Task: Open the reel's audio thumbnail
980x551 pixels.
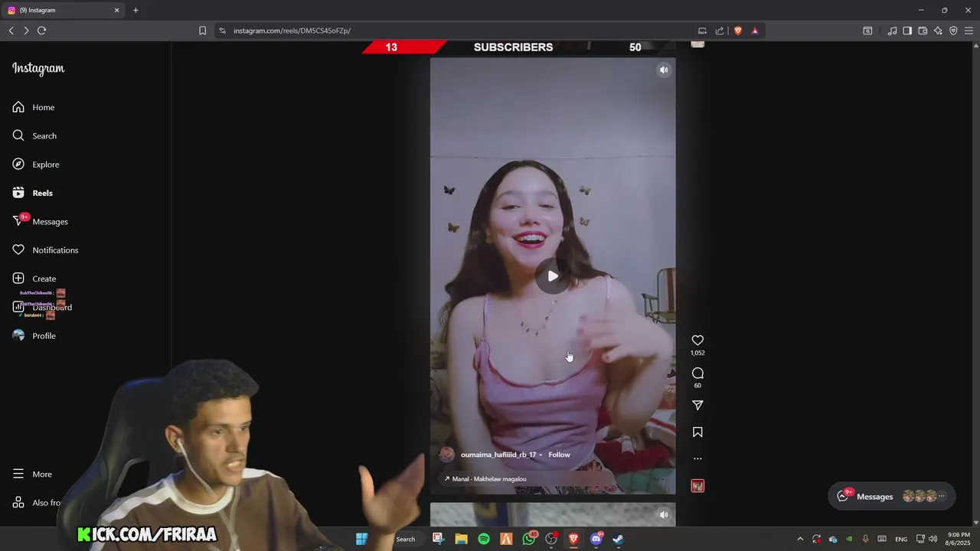Action: [x=697, y=486]
